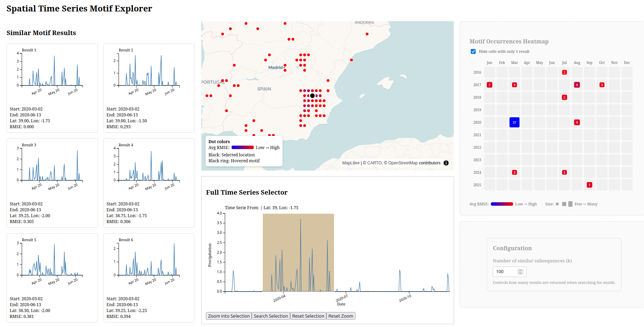Click the Similar Motif Results heading

pyautogui.click(x=41, y=33)
